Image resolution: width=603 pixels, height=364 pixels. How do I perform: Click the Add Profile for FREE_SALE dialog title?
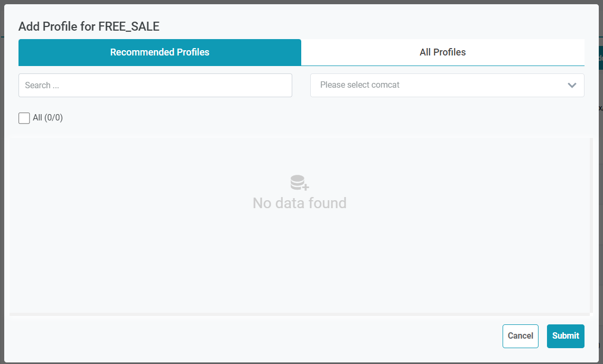(x=89, y=26)
